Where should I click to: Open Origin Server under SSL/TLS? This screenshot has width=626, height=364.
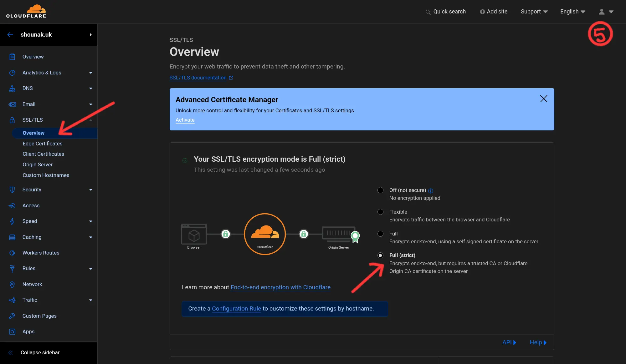[38, 164]
